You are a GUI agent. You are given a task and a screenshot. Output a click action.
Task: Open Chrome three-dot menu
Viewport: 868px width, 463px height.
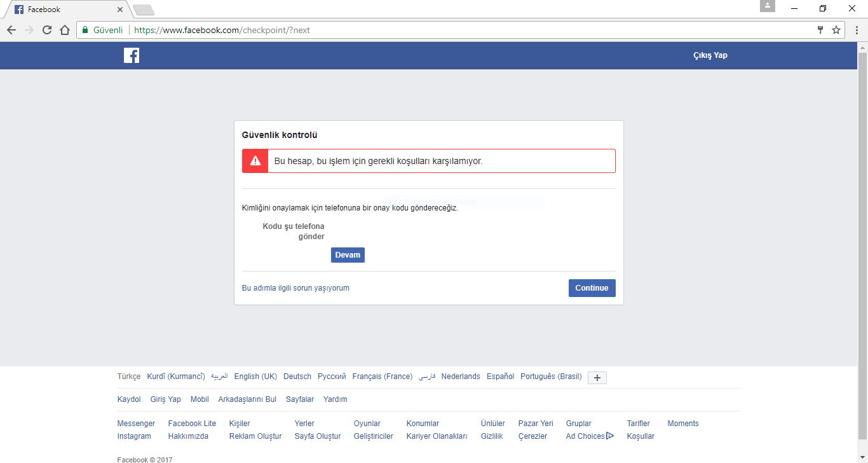856,30
